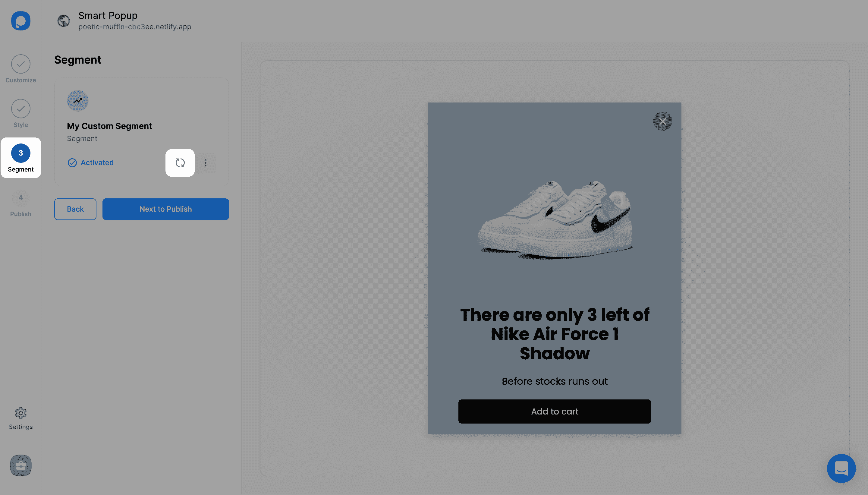The width and height of the screenshot is (868, 495).
Task: Click the globe website icon
Action: [x=64, y=21]
